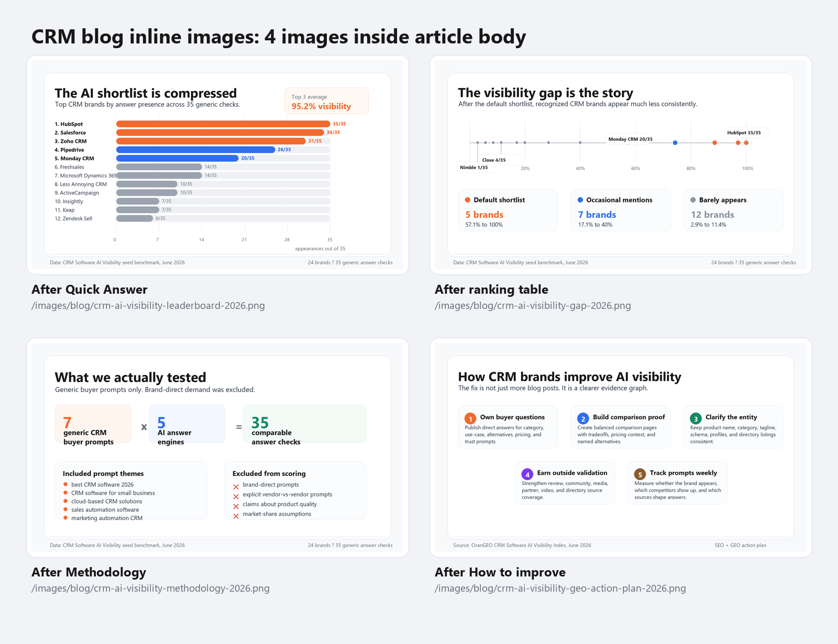Click the 'Track prompts weekly' card title
This screenshot has height=644, width=838.
point(683,473)
